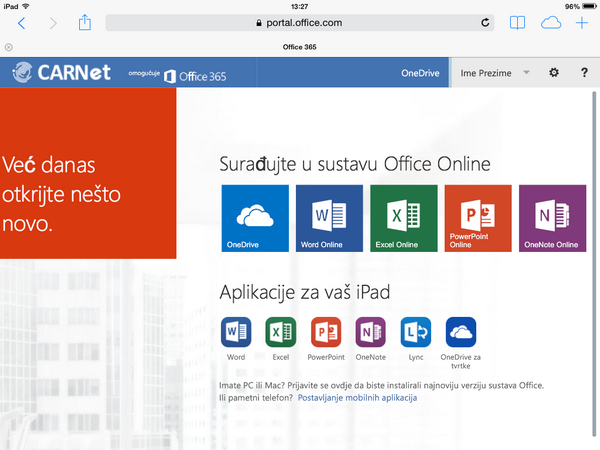This screenshot has height=450, width=600.
Task: Get the OneNote iPad app icon
Action: point(370,332)
